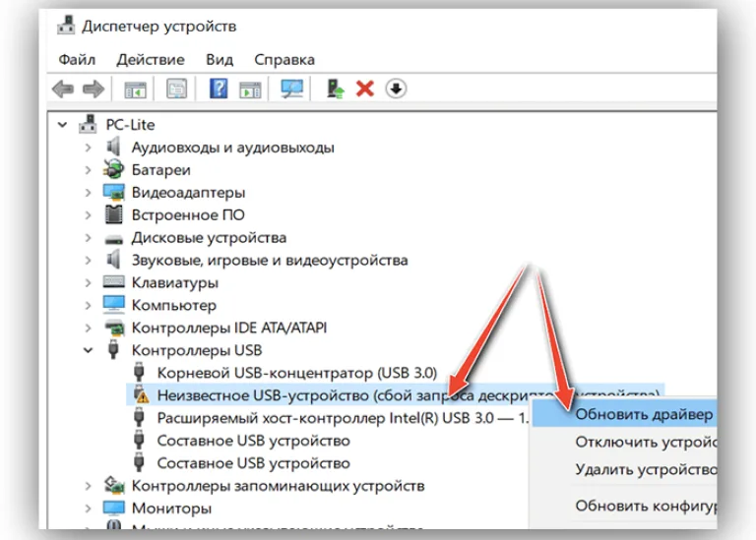Click the Дисковые устройства label
The image size is (756, 540).
click(209, 237)
